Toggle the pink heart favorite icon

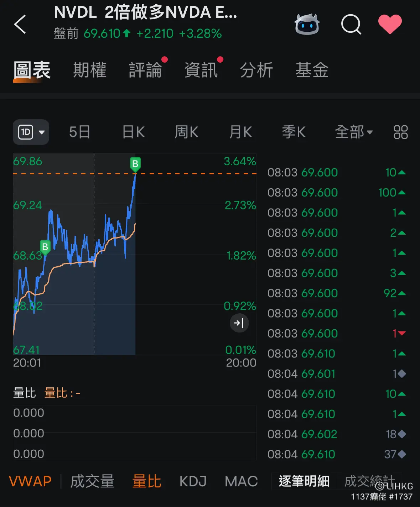(x=390, y=24)
